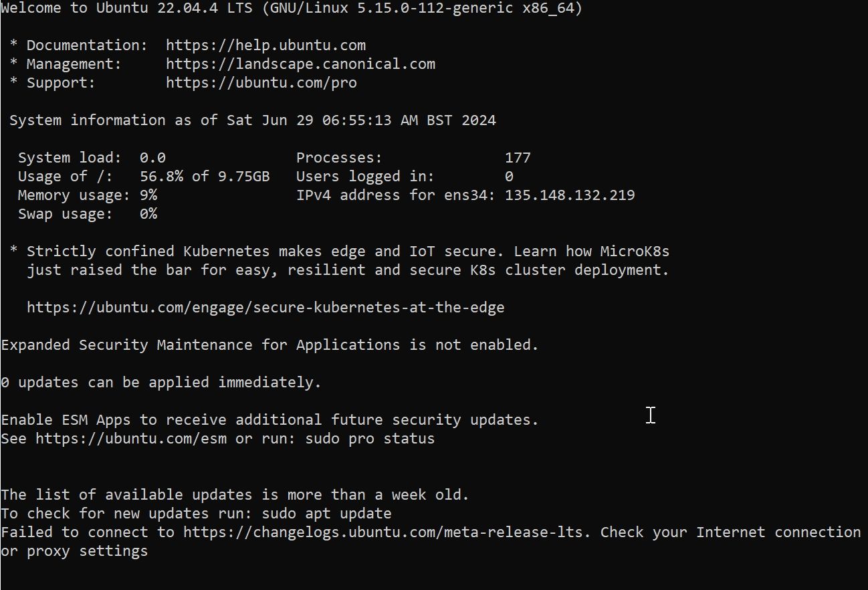Click the Swap usage 0% value
This screenshot has height=590, width=868.
(148, 214)
